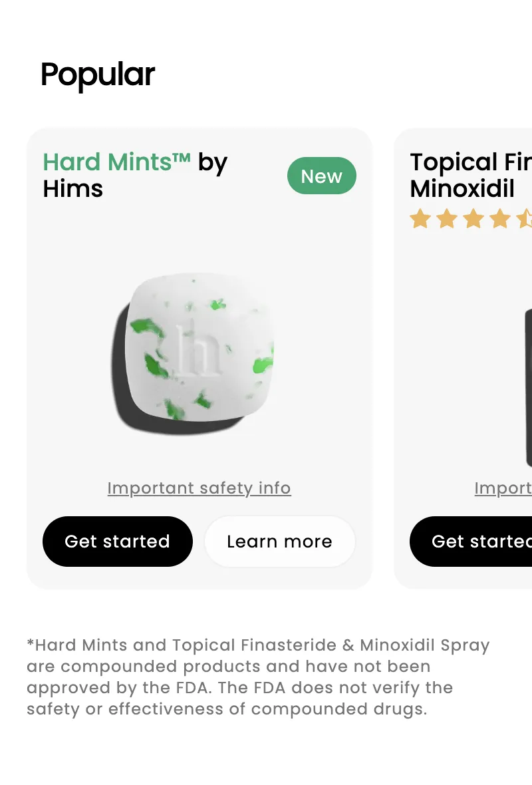The height and width of the screenshot is (785, 532).
Task: Open Important safety info for Hard Mints
Action: [x=199, y=488]
